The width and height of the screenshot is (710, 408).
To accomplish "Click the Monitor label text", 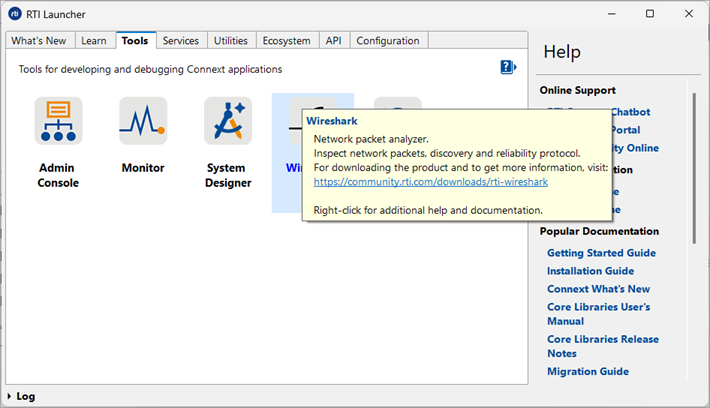I will pyautogui.click(x=143, y=168).
